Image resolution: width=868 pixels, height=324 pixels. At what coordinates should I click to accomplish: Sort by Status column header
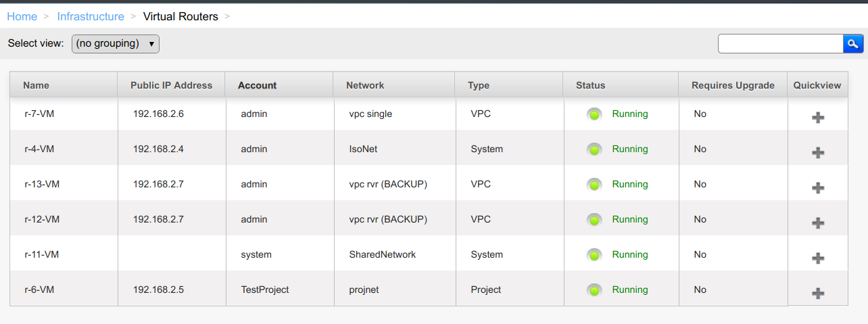[590, 85]
